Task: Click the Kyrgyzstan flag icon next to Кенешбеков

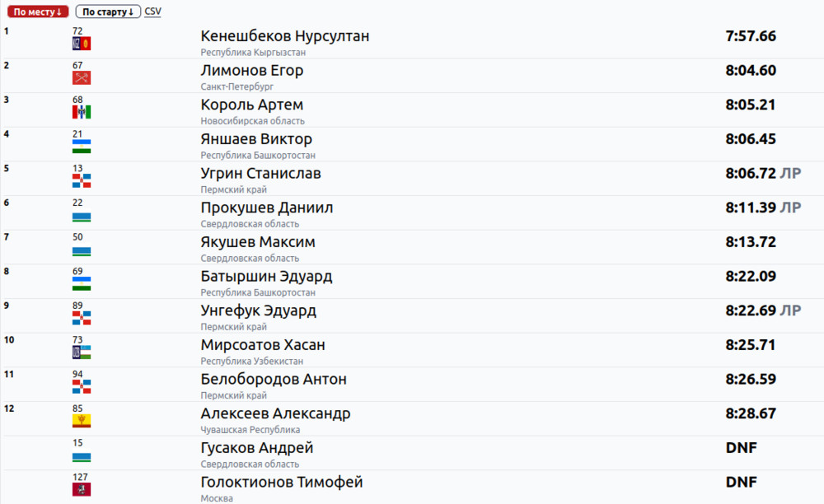Action: pyautogui.click(x=81, y=44)
